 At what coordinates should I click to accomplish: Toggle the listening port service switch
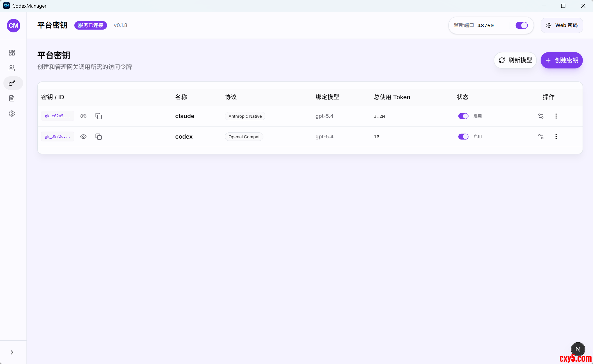(x=521, y=25)
